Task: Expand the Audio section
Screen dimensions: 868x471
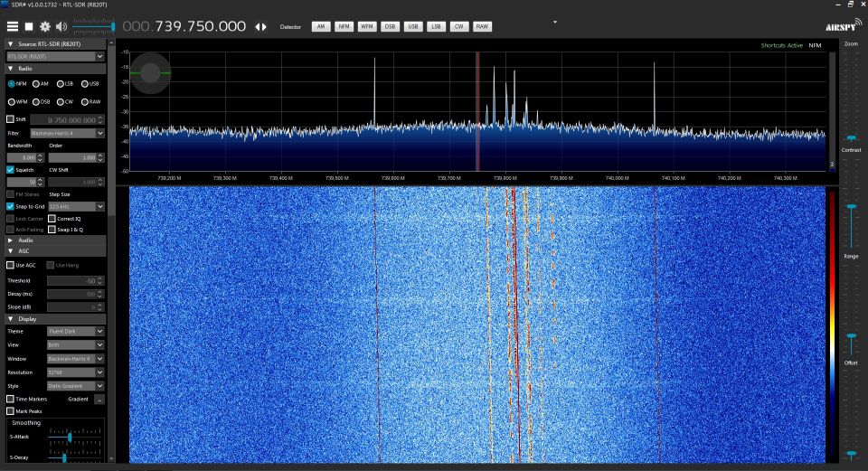Action: pyautogui.click(x=11, y=240)
